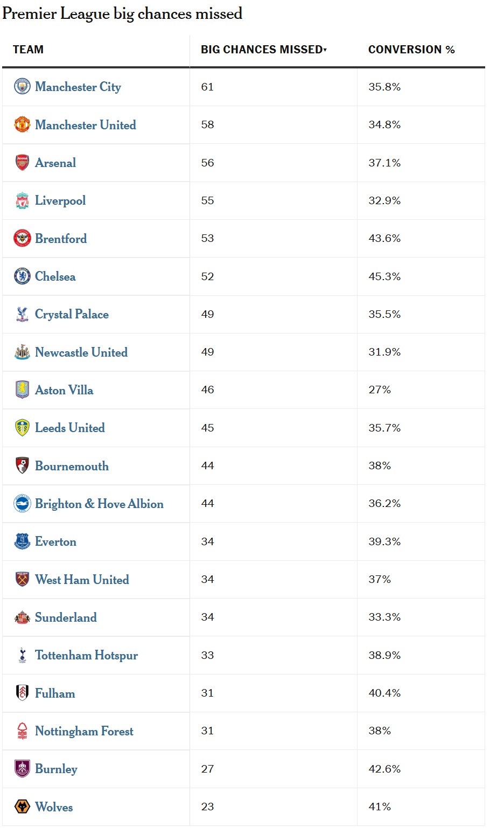Click the Manchester City club crest
This screenshot has height=834, width=504.
(x=22, y=87)
